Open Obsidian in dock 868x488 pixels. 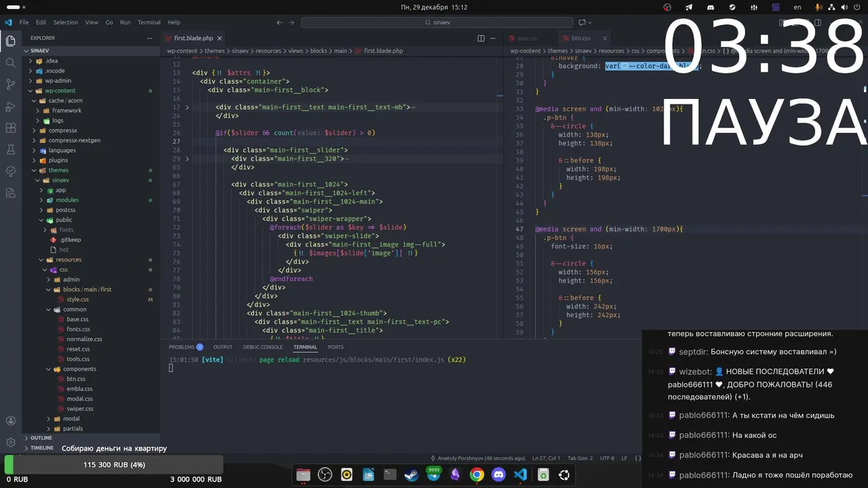pos(455,474)
